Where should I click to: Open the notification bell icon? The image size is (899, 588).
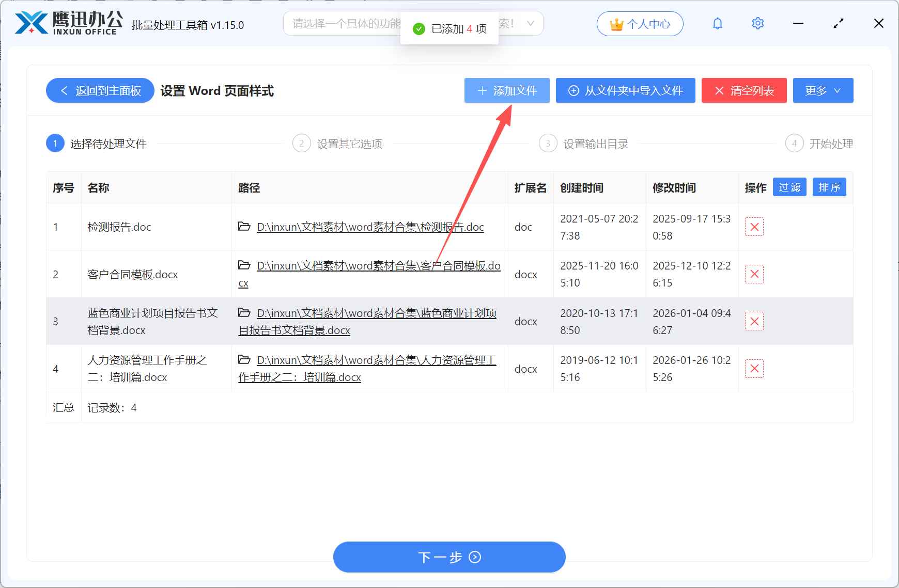click(x=718, y=23)
